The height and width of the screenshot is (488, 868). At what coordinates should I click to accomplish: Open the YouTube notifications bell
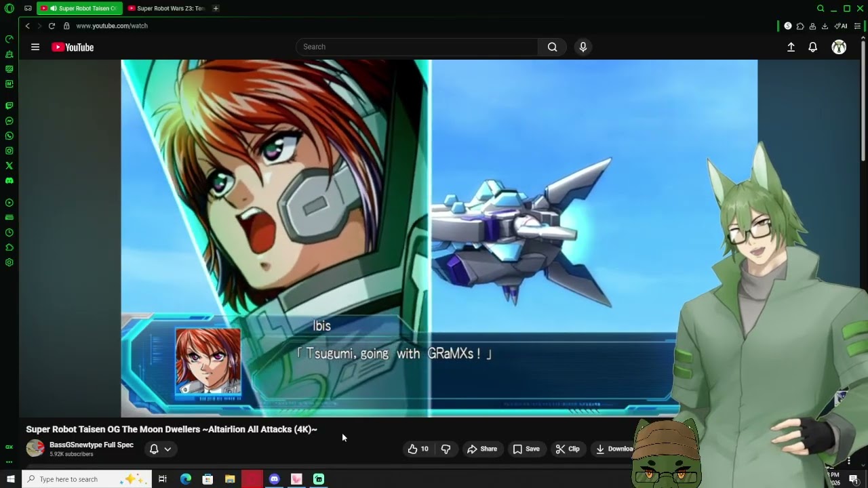(x=812, y=47)
